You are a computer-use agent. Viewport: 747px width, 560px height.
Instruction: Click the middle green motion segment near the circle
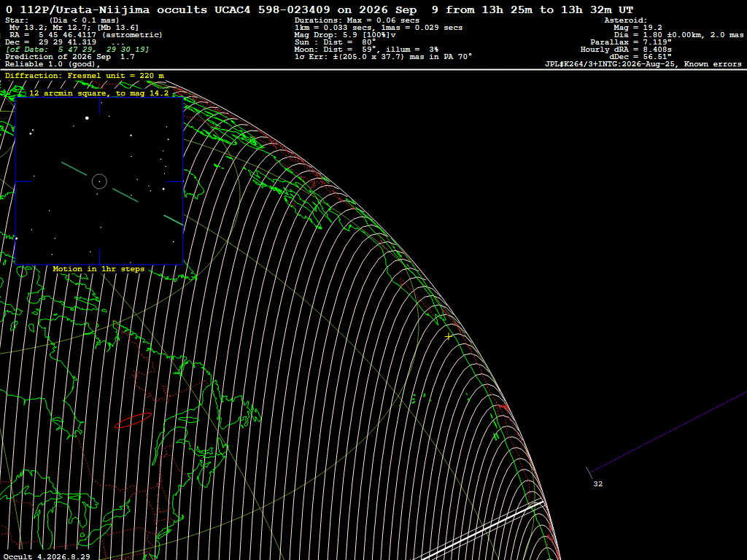pos(125,195)
